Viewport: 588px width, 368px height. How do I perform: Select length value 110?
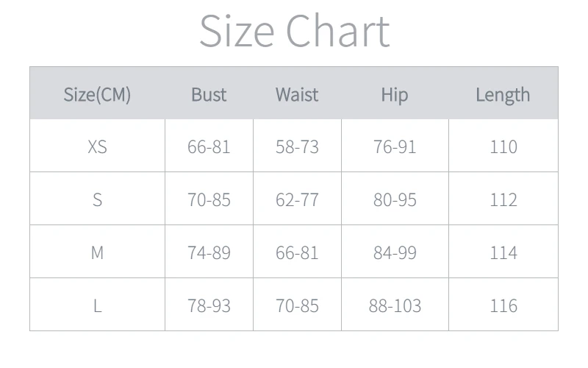coord(503,146)
